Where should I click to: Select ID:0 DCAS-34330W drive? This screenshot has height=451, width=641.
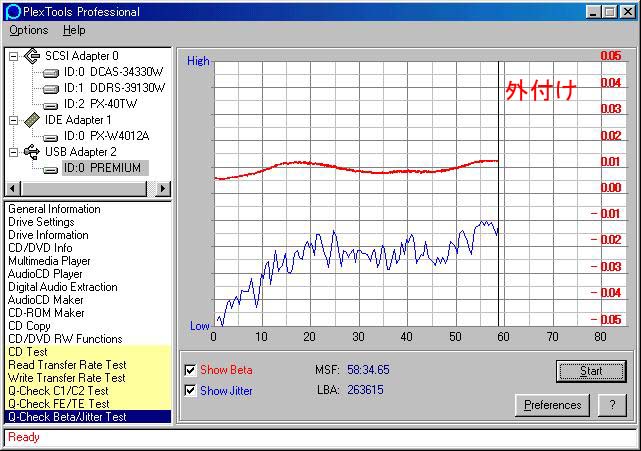click(113, 72)
